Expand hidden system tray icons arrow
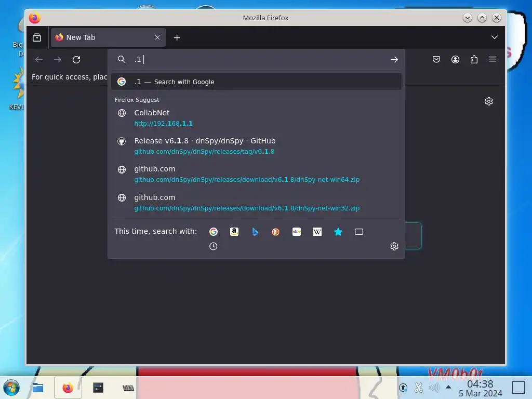Image resolution: width=532 pixels, height=399 pixels. point(448,387)
